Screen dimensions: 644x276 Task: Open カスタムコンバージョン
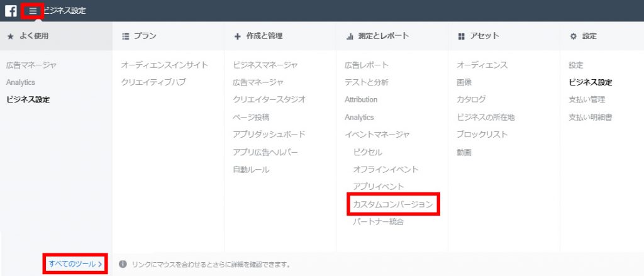pos(393,204)
